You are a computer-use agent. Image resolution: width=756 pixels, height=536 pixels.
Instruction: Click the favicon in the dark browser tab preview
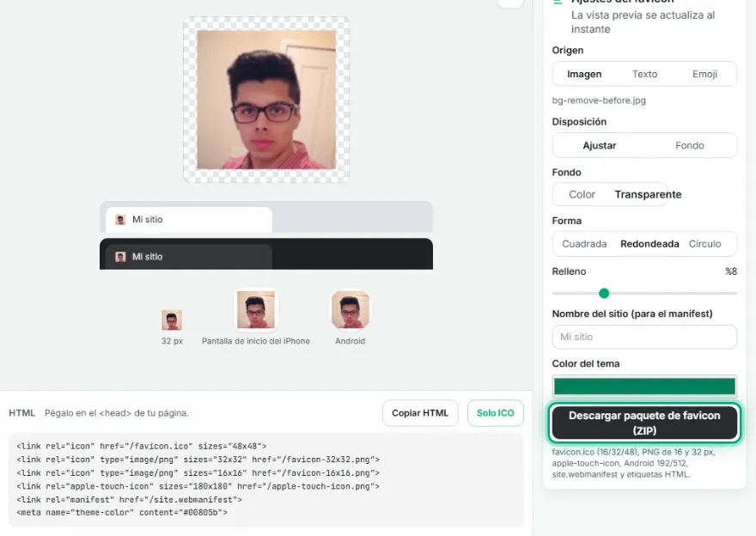120,257
